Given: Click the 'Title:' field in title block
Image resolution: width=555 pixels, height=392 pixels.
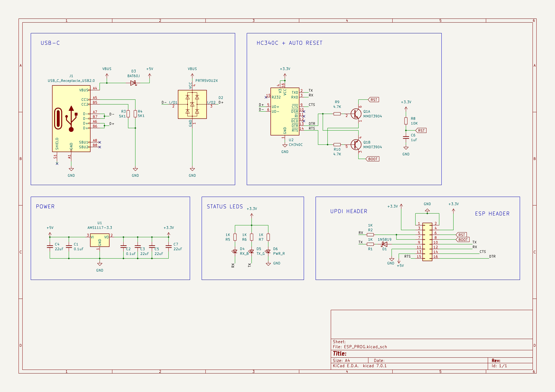Looking at the screenshot, I should [339, 354].
